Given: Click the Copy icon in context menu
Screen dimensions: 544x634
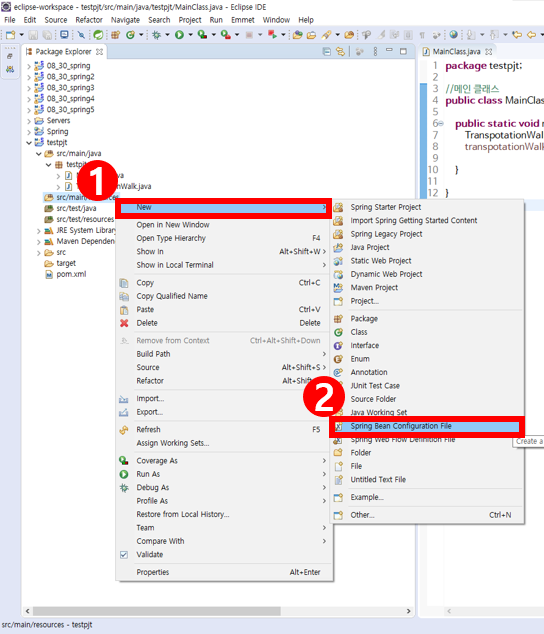Looking at the screenshot, I should point(124,283).
